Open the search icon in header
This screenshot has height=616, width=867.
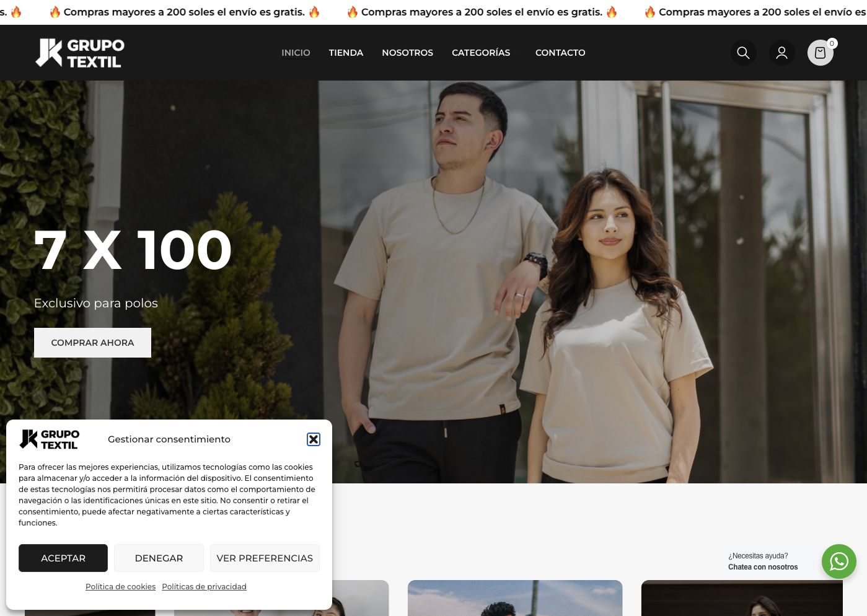(x=743, y=53)
